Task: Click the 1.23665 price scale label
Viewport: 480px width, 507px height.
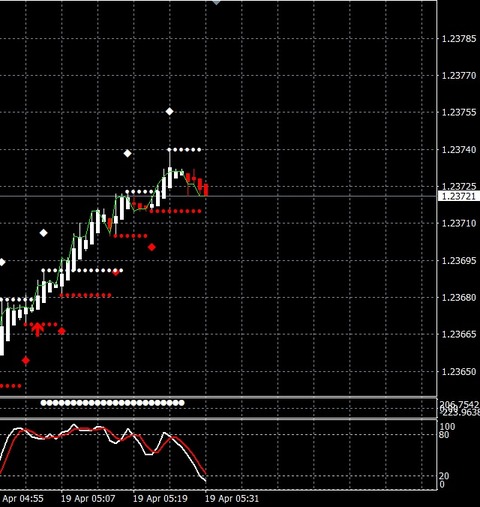Action: tap(459, 334)
